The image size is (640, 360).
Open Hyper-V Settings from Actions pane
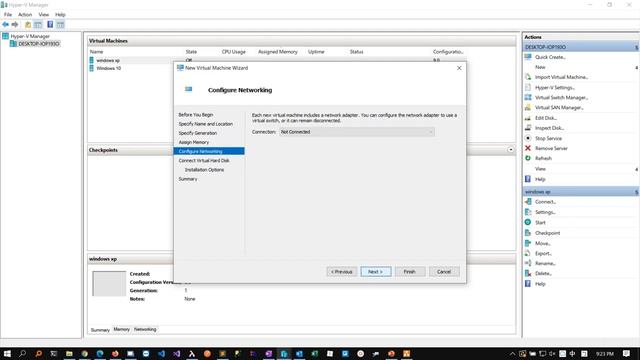click(x=555, y=87)
